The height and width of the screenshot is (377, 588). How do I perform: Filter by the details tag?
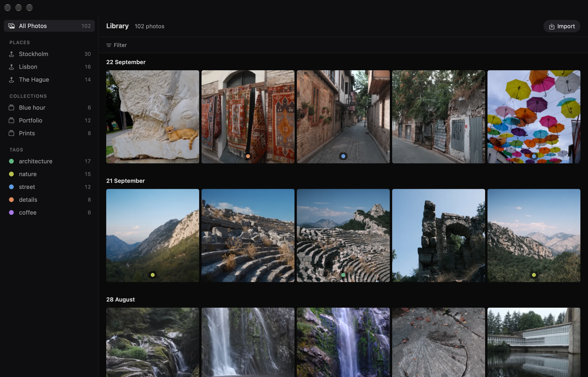[49, 200]
